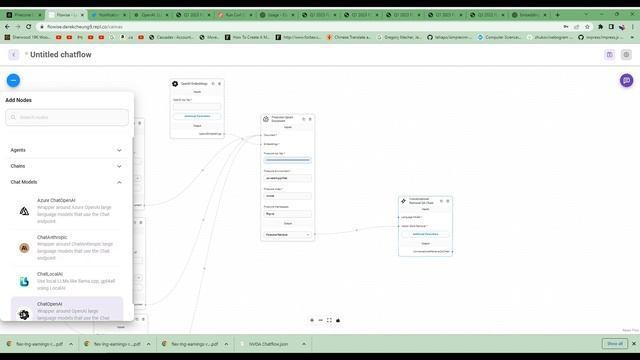This screenshot has height=360, width=640.
Task: Collapse the Chat Models category
Action: (x=66, y=182)
